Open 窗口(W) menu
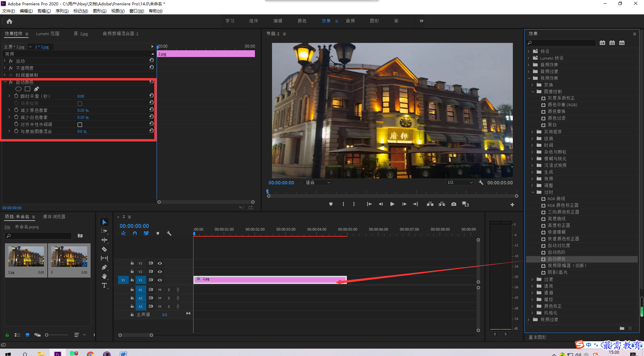This screenshot has width=644, height=356. point(137,11)
